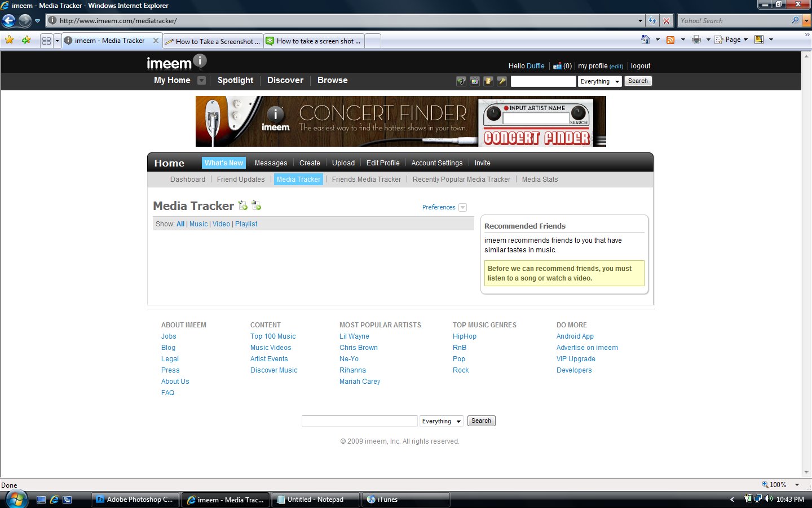The image size is (812, 508).
Task: Open the Print options dropdown arrow
Action: pos(708,40)
